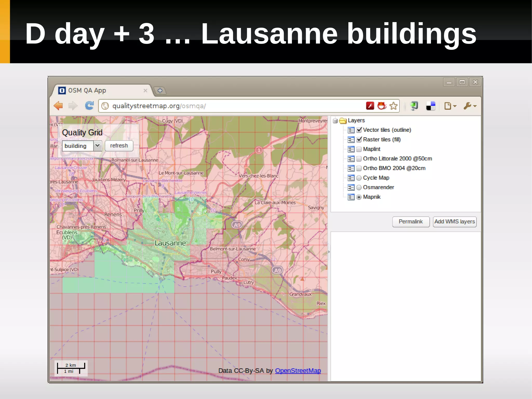Click layer icon beside Raster tiles (fill)

coord(351,140)
